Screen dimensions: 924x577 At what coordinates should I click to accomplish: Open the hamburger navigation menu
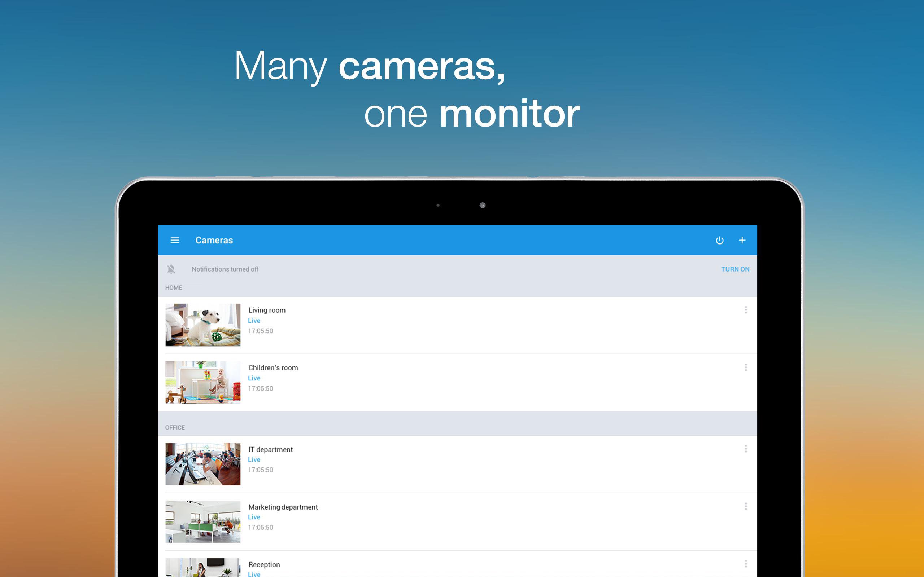(174, 240)
